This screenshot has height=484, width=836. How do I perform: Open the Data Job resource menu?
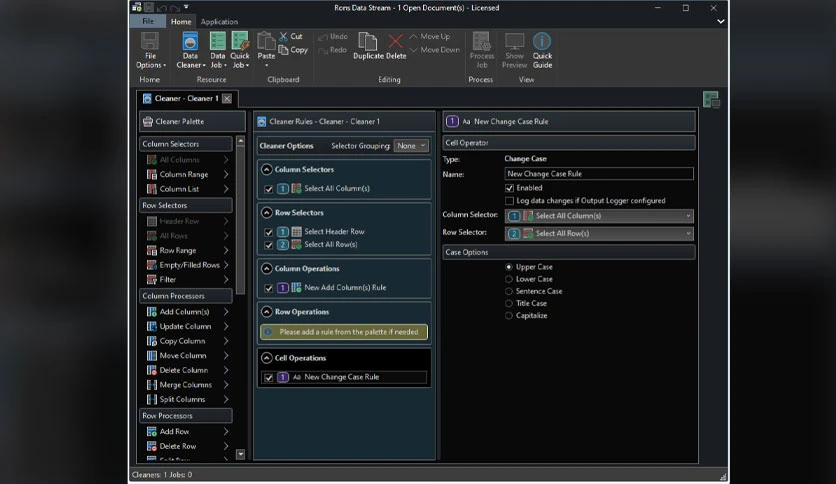(218, 51)
